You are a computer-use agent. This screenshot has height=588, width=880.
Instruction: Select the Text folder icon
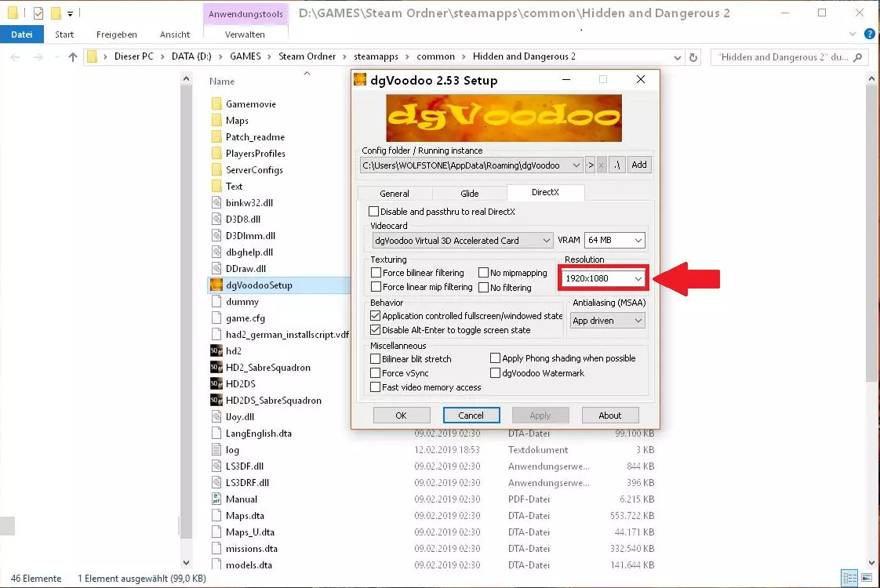point(216,187)
